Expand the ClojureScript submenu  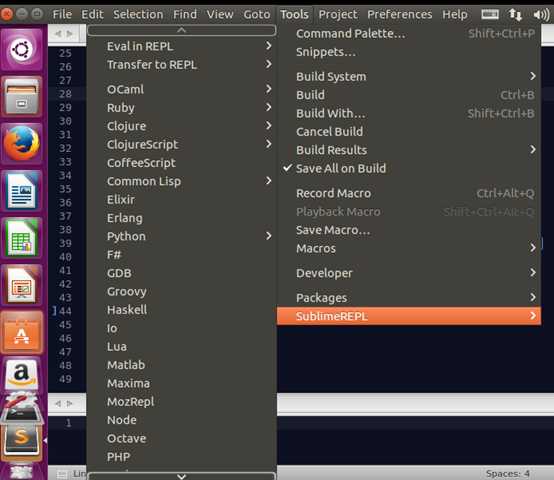click(x=182, y=144)
